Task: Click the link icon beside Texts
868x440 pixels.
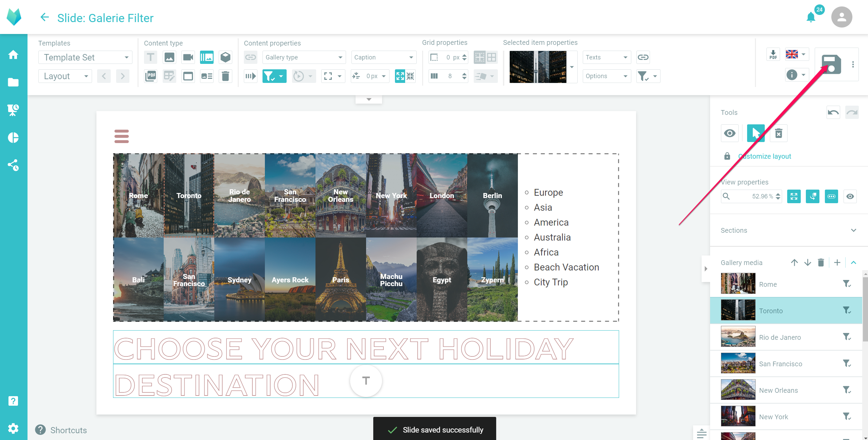Action: (643, 57)
